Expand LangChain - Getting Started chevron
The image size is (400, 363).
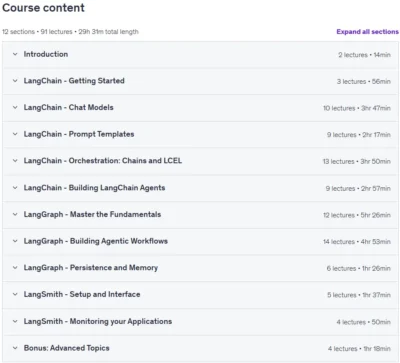pos(15,81)
